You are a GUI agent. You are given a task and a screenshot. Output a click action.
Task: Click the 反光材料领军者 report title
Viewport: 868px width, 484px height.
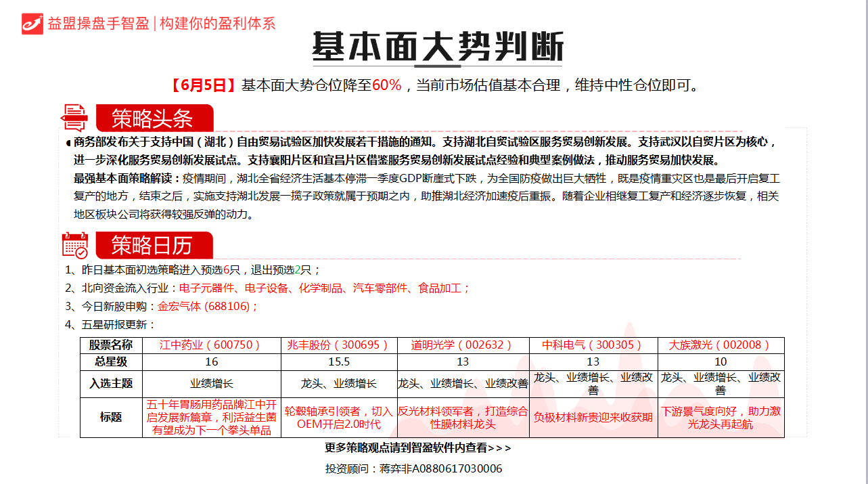(463, 418)
